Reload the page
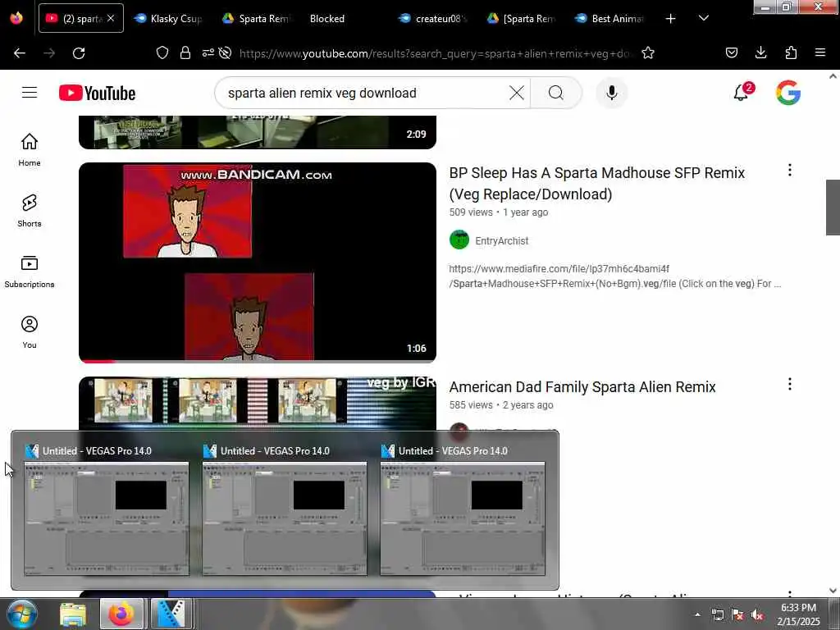Image resolution: width=840 pixels, height=630 pixels. (x=79, y=53)
